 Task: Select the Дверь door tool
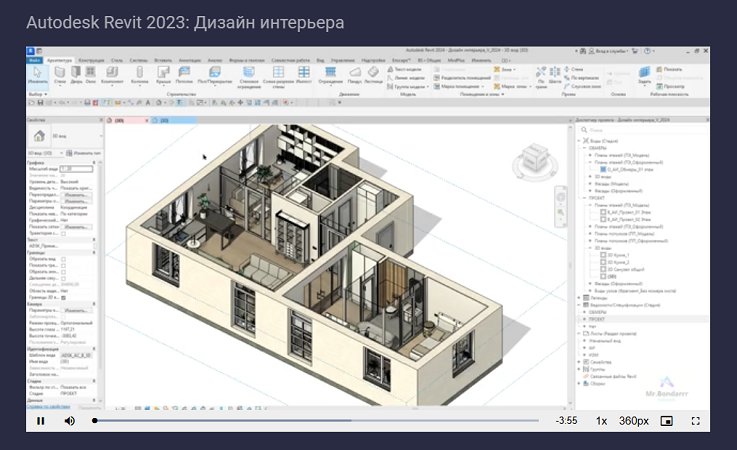point(76,75)
